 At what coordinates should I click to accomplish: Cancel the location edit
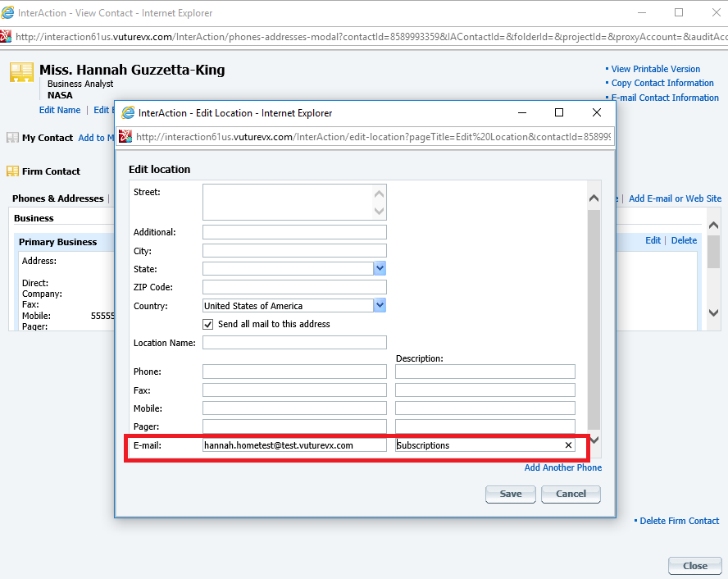point(571,494)
